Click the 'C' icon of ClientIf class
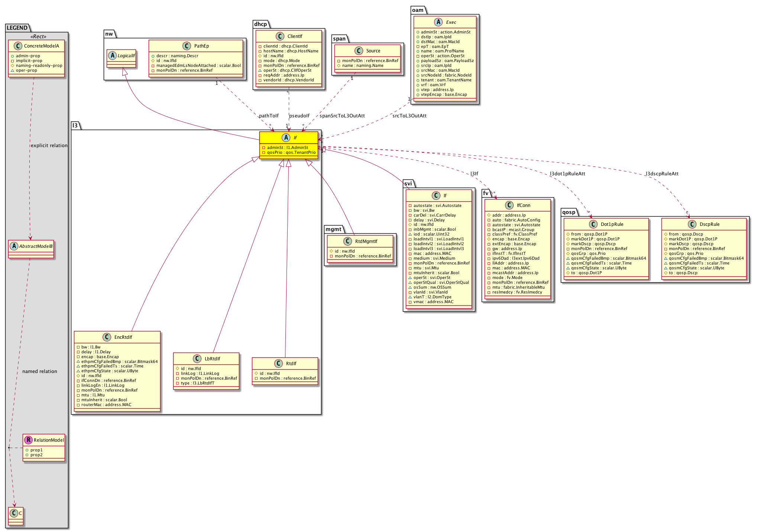Image resolution: width=757 pixels, height=532 pixels. (280, 36)
